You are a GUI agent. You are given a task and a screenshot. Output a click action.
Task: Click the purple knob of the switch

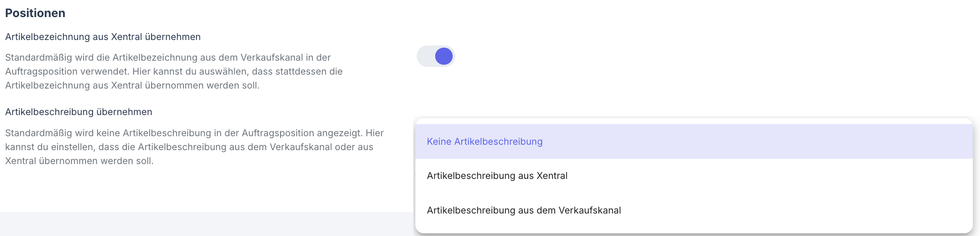pyautogui.click(x=444, y=57)
